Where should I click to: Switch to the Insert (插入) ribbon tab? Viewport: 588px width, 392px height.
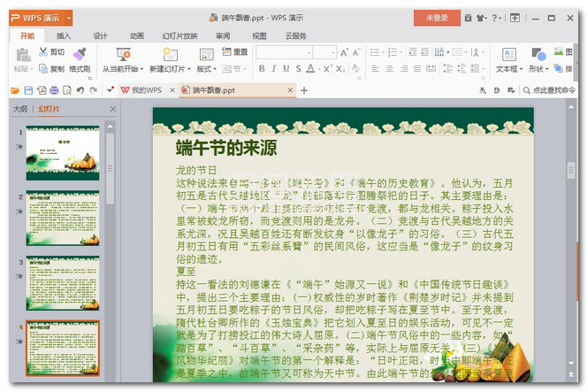point(64,35)
